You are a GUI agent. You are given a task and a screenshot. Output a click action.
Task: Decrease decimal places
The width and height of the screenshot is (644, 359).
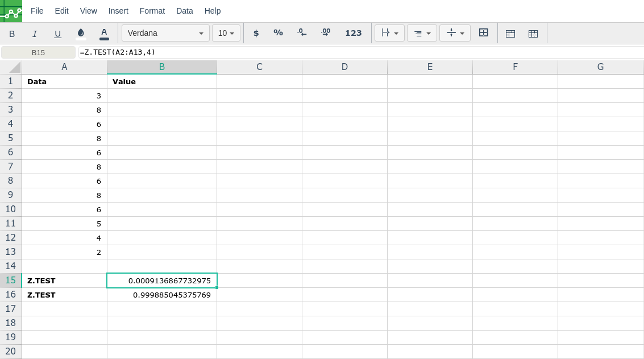pos(302,33)
